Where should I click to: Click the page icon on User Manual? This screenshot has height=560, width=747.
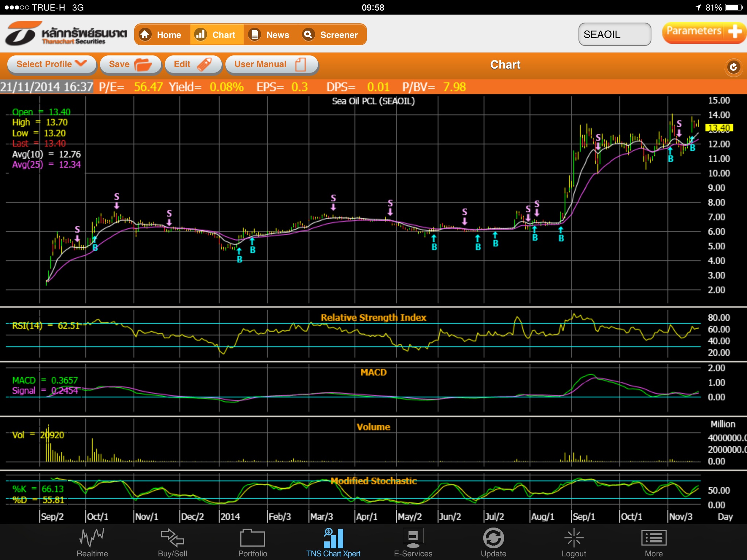click(x=301, y=65)
